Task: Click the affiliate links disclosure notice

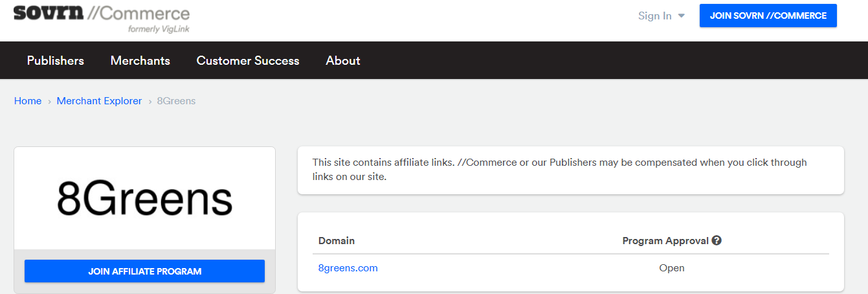Action: coord(559,170)
